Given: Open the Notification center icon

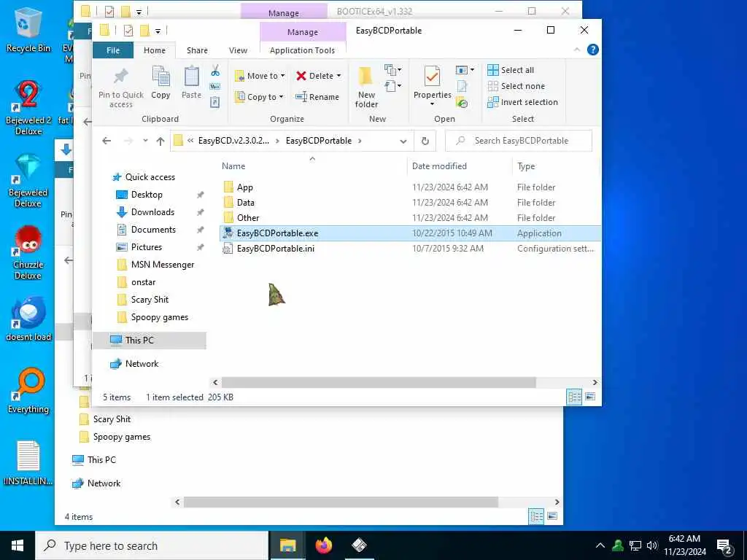Looking at the screenshot, I should (x=724, y=545).
